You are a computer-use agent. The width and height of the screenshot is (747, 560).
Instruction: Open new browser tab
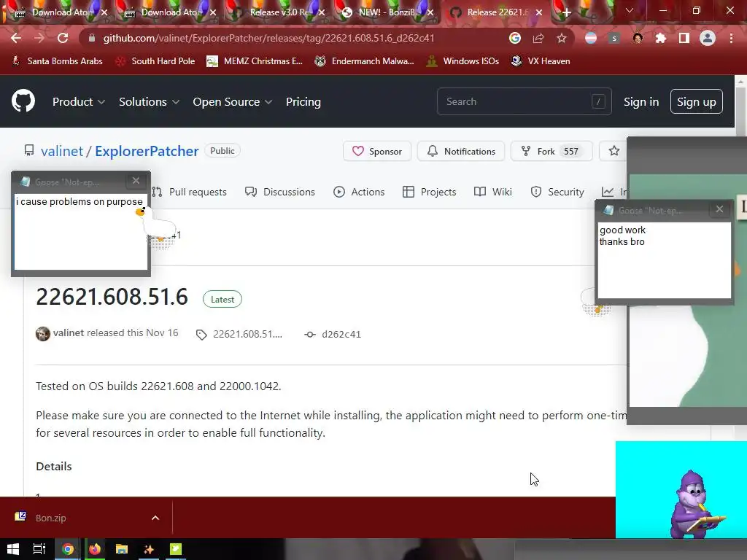566,13
